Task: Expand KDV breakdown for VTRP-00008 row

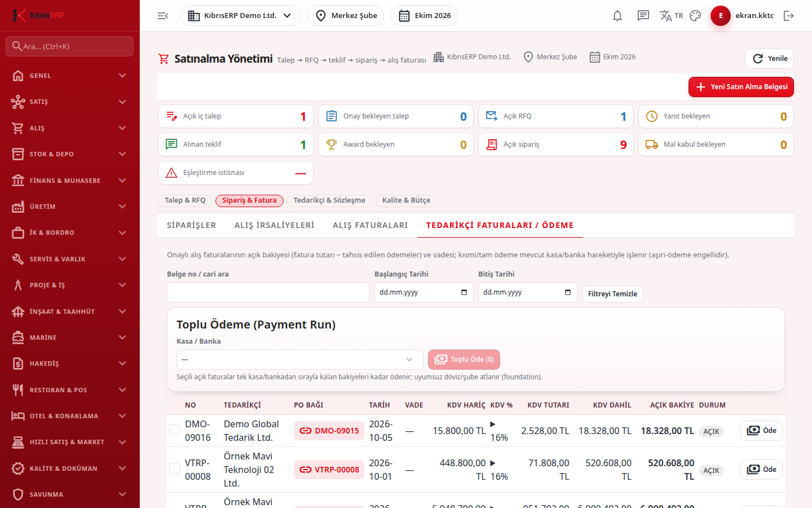Action: [x=493, y=463]
